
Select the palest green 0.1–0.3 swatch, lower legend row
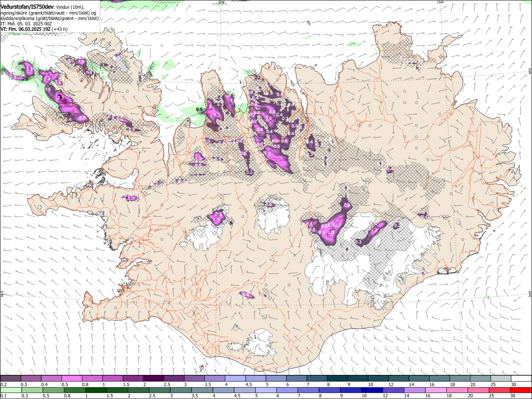pos(11,390)
